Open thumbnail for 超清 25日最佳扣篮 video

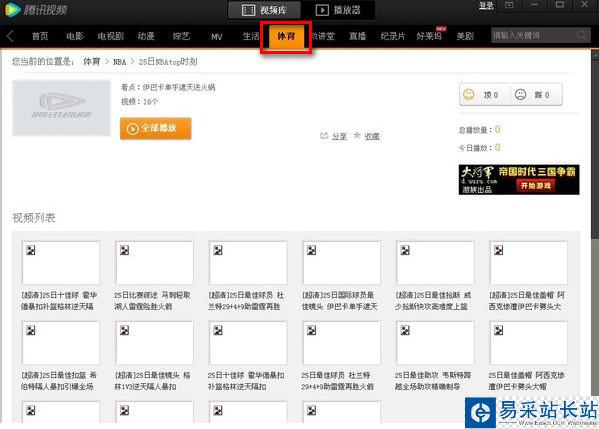tap(61, 343)
